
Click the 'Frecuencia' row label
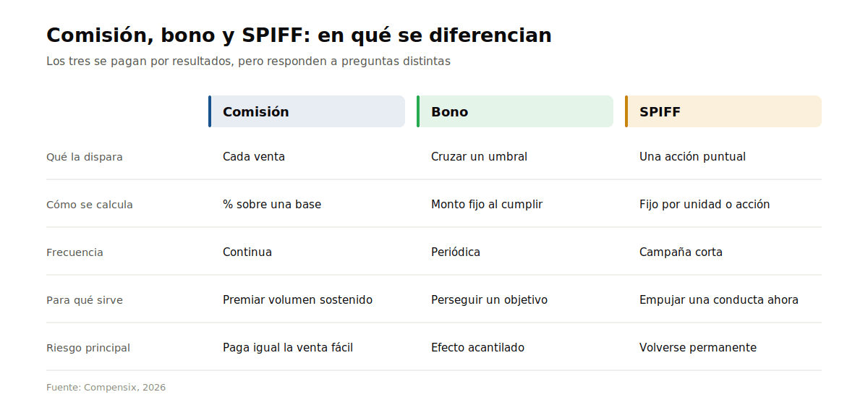tap(75, 252)
